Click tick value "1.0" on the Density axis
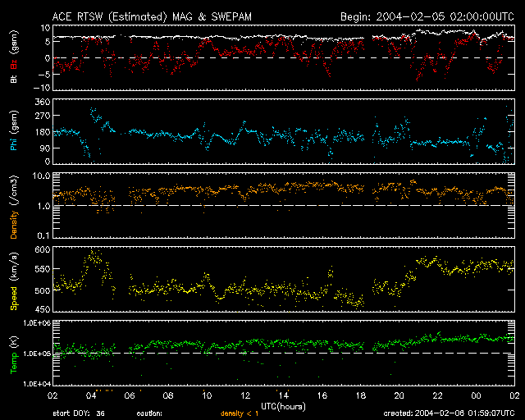Image resolution: width=525 pixels, height=420 pixels. (x=43, y=206)
